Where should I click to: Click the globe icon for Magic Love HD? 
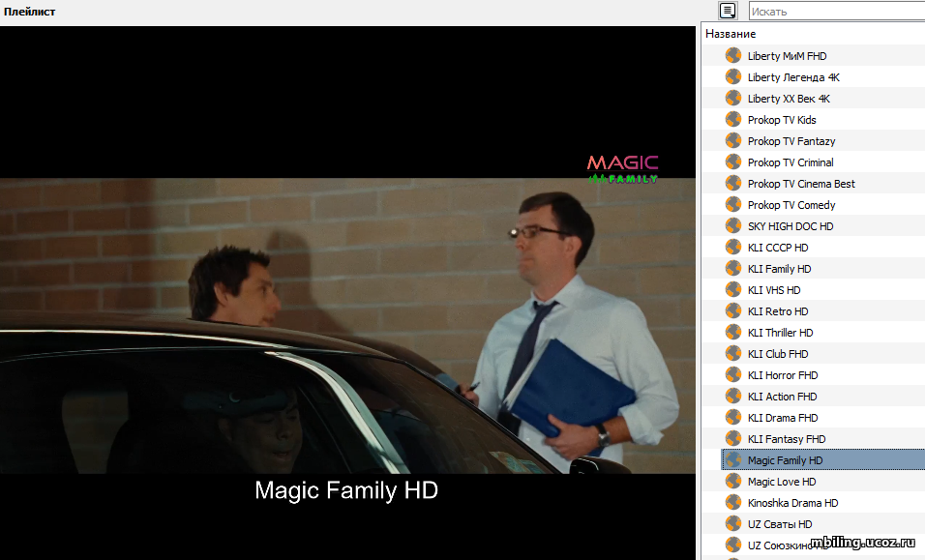point(733,481)
